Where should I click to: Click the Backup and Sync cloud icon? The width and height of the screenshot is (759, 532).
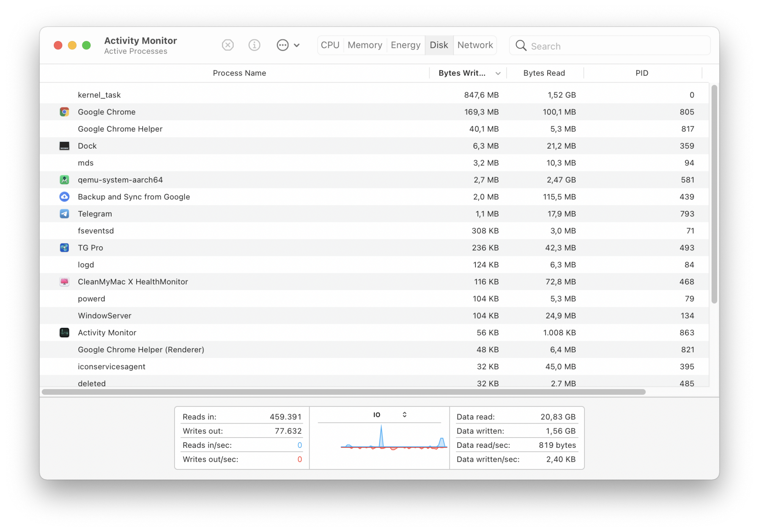tap(64, 197)
